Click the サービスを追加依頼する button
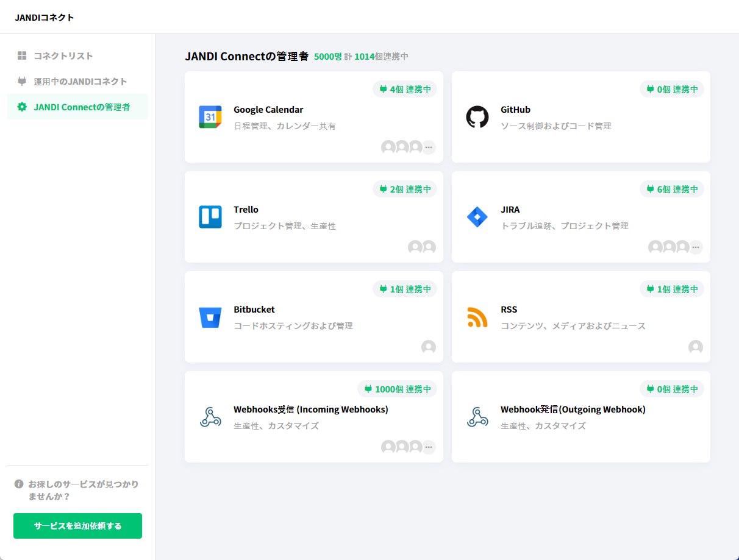This screenshot has width=739, height=560. pos(77,526)
